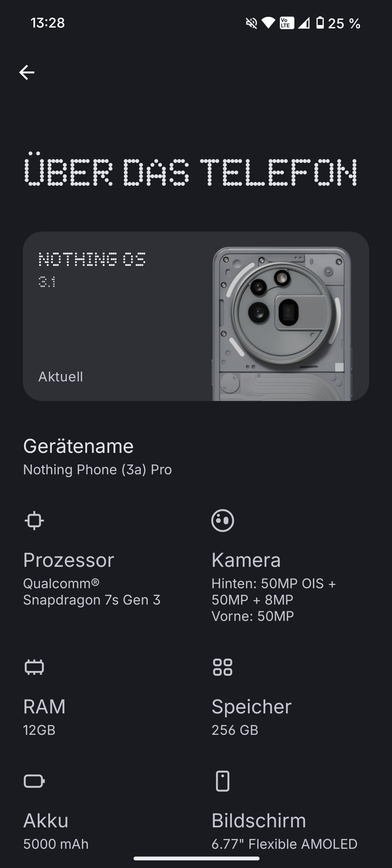This screenshot has width=392, height=868.
Task: Tap the phone screen Bildschirm icon
Action: 222,781
